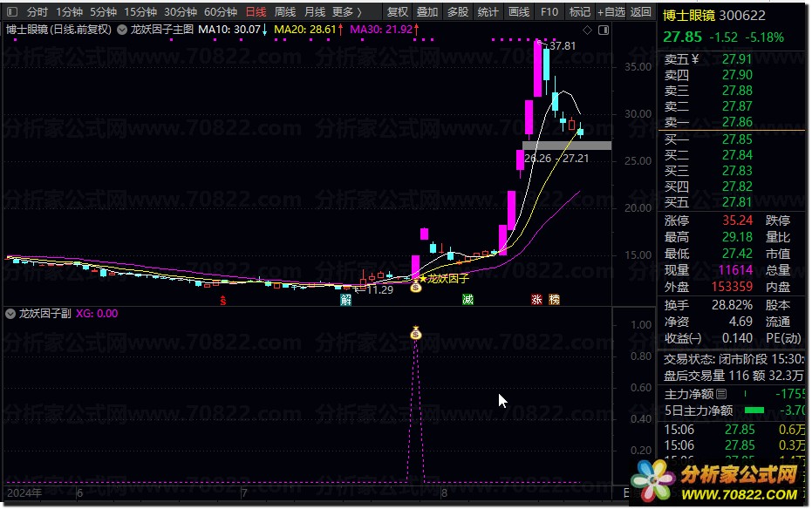Click the money bag icon in sub chart
Viewport: 812px width, 509px height.
tap(416, 333)
